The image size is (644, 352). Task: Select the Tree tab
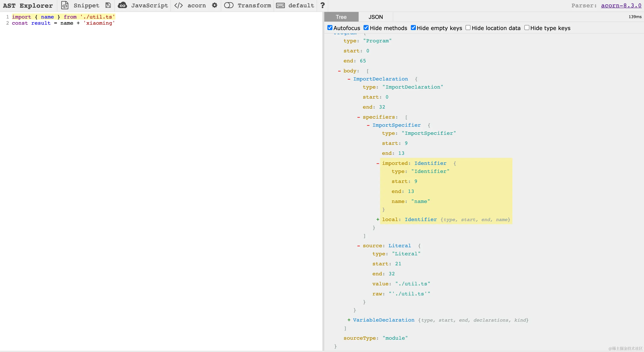pyautogui.click(x=341, y=17)
